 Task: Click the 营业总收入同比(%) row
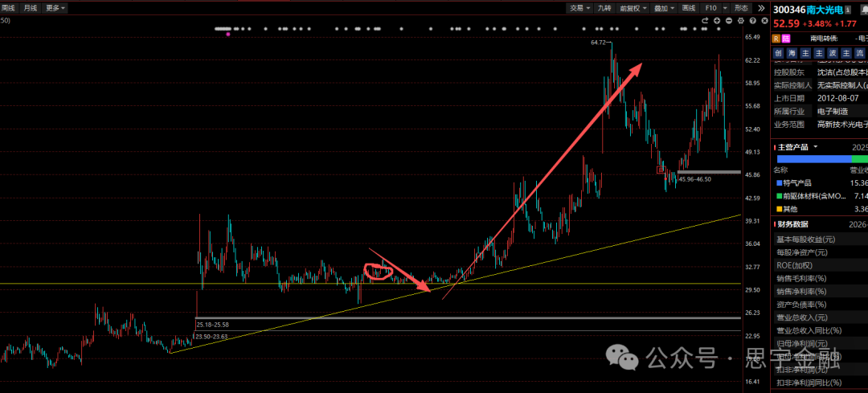pos(821,330)
